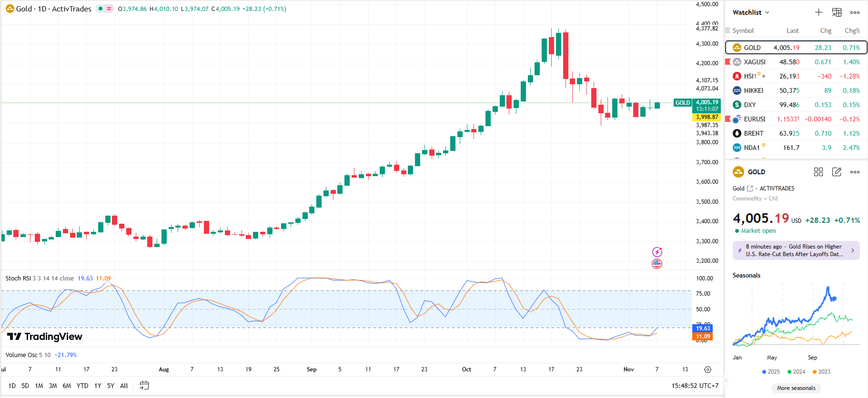Image resolution: width=868 pixels, height=398 pixels.
Task: Switch to the YTD time range
Action: [82, 386]
